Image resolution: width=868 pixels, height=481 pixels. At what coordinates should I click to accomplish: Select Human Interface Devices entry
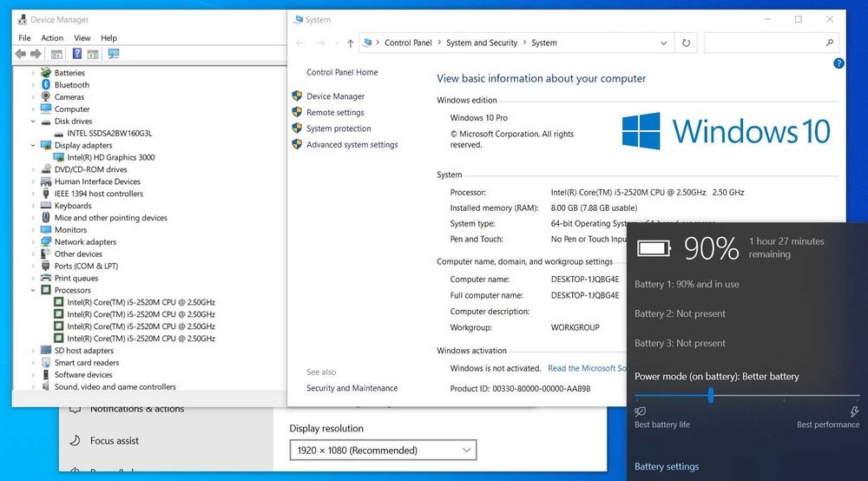[97, 181]
